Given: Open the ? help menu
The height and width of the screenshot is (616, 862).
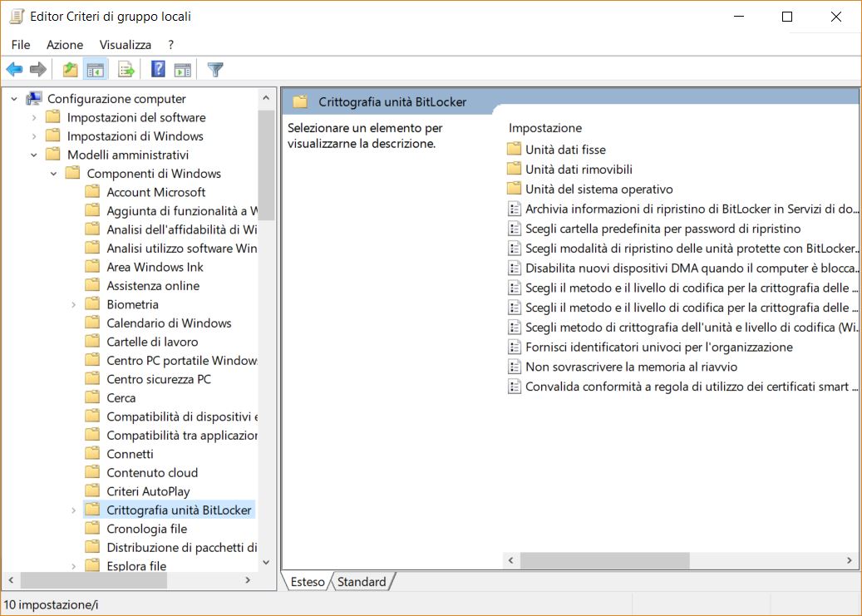Looking at the screenshot, I should click(171, 45).
